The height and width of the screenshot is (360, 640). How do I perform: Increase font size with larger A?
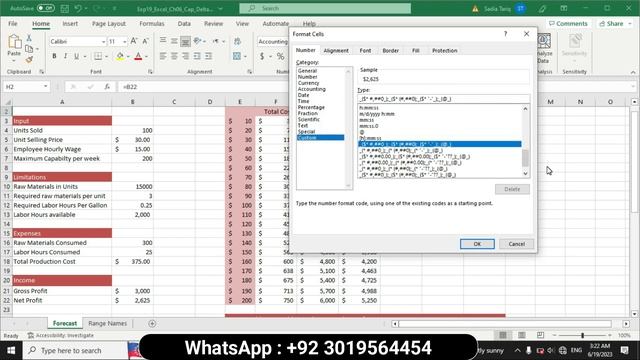134,41
